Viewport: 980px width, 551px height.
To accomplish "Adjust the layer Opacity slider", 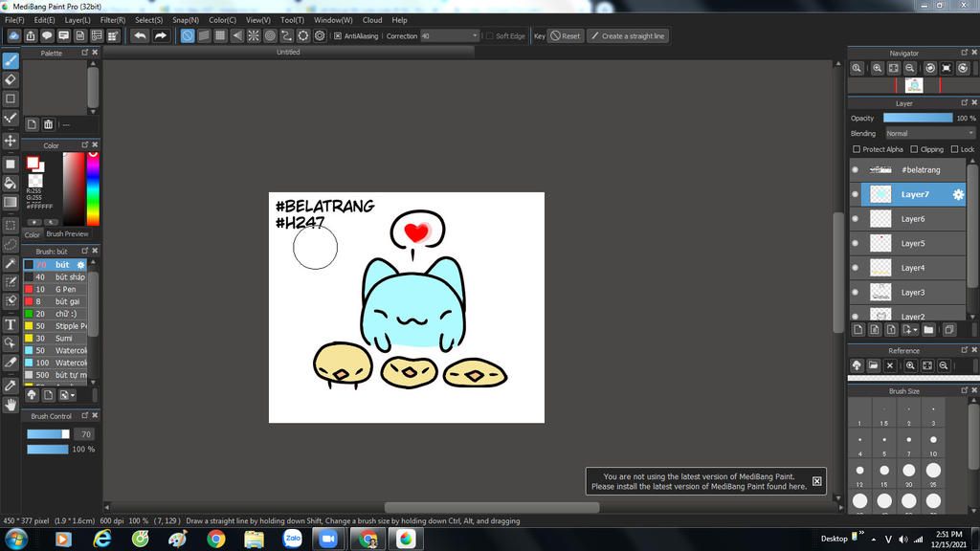I will 918,118.
